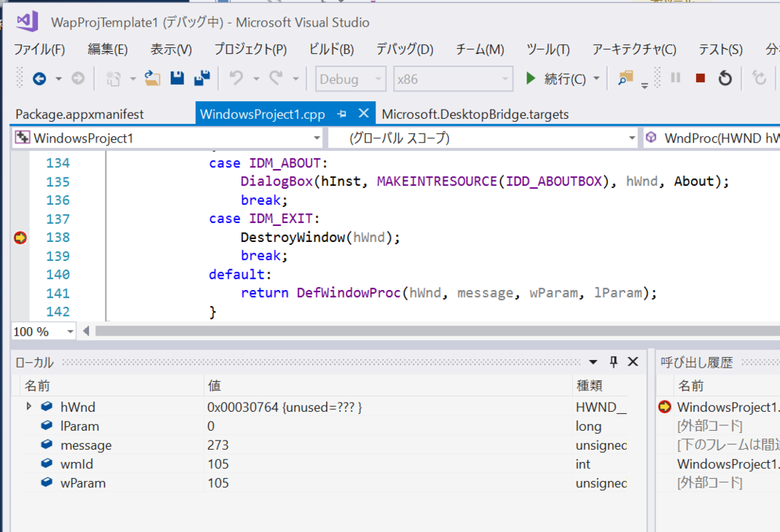Screen dimensions: 780x532
Task: Click the 続行(C) continue button
Action: 556,78
